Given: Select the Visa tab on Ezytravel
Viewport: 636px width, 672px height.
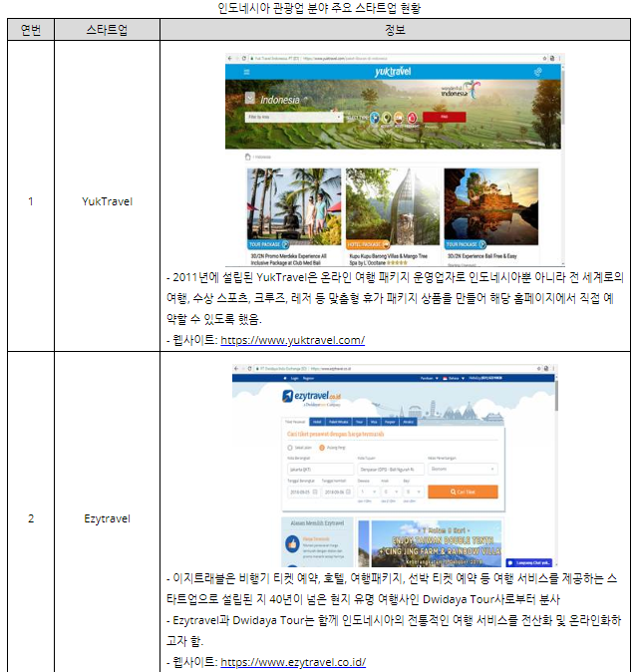Looking at the screenshot, I should click(x=374, y=422).
